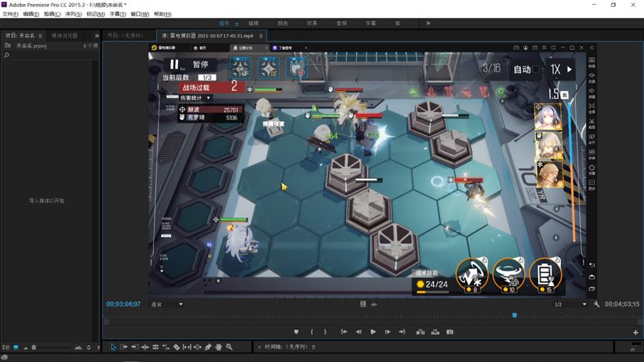Viewport: 644px width, 362px height.
Task: Open zoom level 适合 dropdown
Action: (x=166, y=305)
